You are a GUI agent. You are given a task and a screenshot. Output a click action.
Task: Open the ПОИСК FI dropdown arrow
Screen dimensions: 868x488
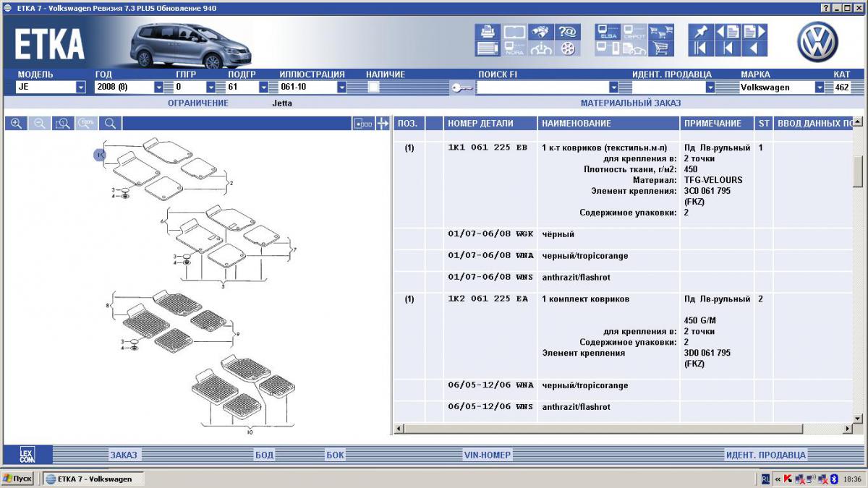click(613, 87)
